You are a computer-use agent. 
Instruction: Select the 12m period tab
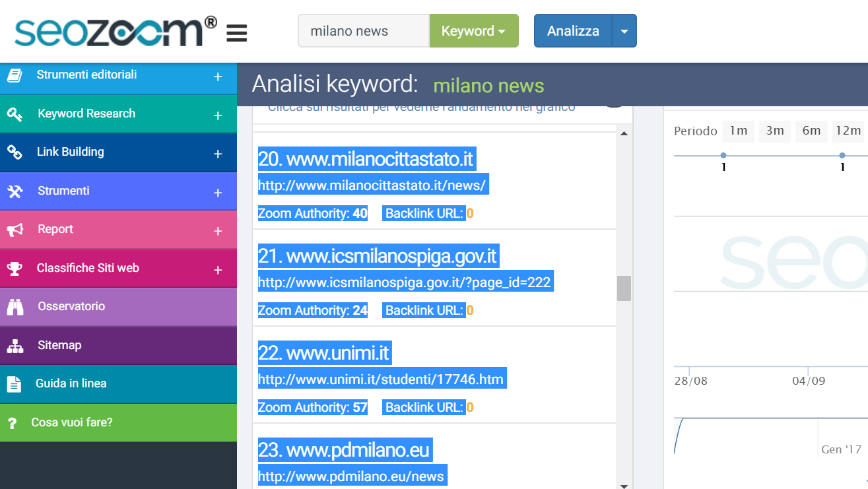tap(848, 131)
